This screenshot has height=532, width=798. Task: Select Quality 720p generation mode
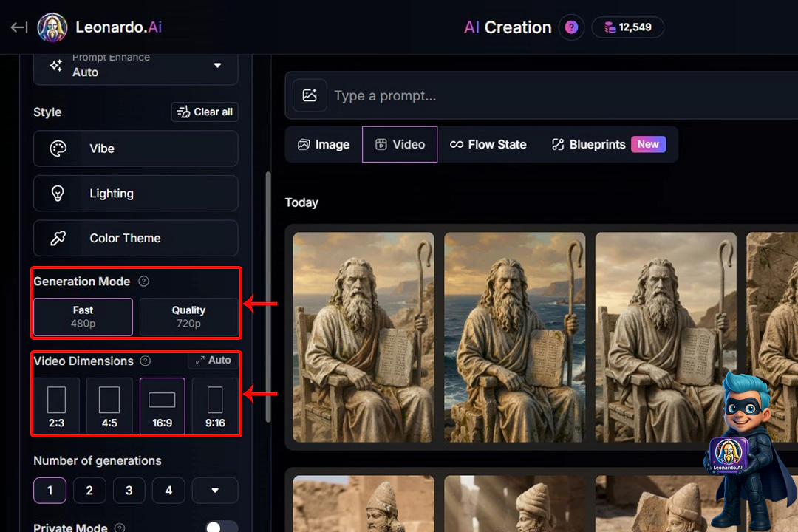(x=188, y=316)
